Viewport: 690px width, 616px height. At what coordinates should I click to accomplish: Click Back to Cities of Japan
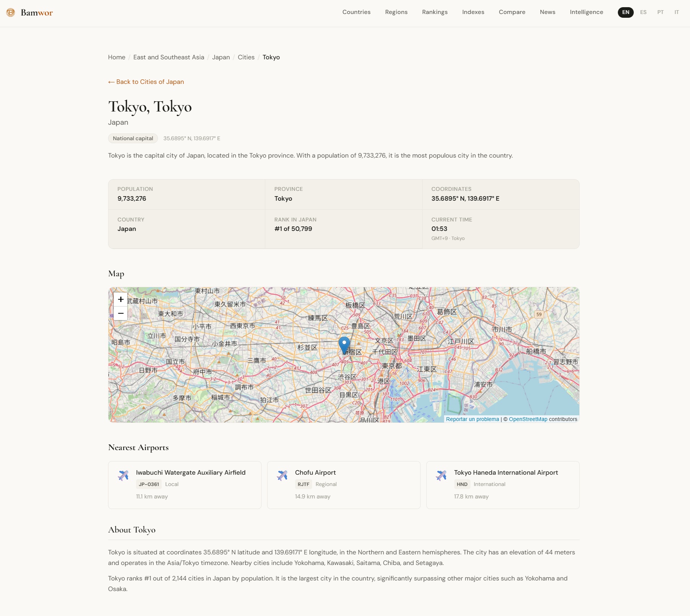(x=146, y=82)
